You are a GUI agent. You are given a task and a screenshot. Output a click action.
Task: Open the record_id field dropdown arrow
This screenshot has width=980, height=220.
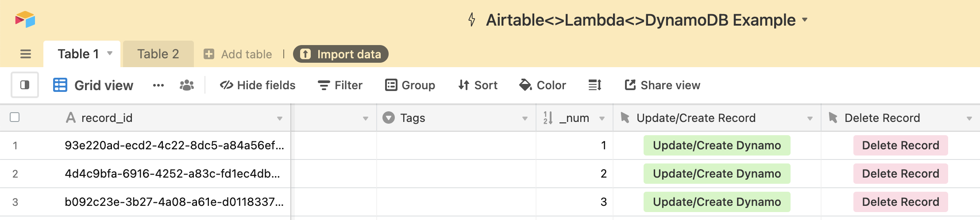280,118
